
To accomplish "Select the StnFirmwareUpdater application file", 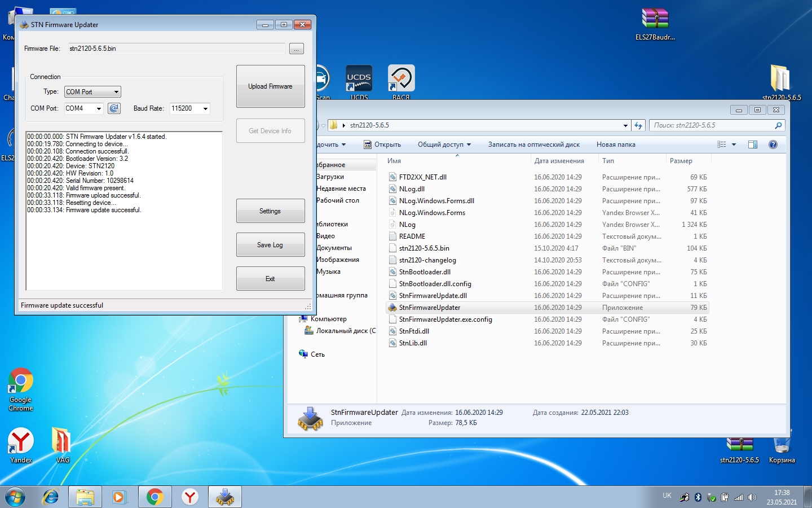I will tap(430, 308).
